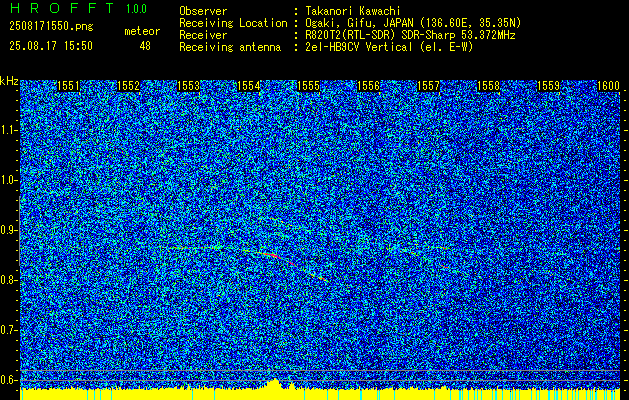Viewport: 629px width, 400px height.
Task: Click the date stamp 25.08.17 15:50
Action: [x=51, y=46]
